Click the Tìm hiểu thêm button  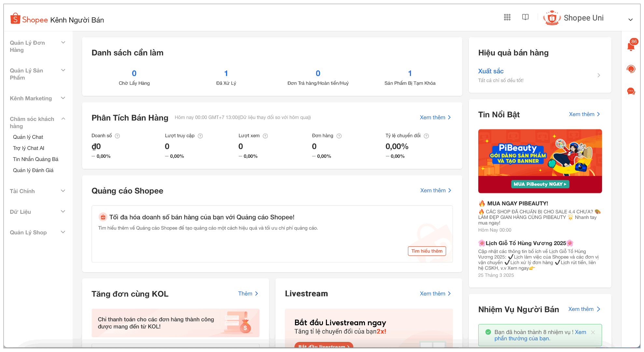click(427, 251)
